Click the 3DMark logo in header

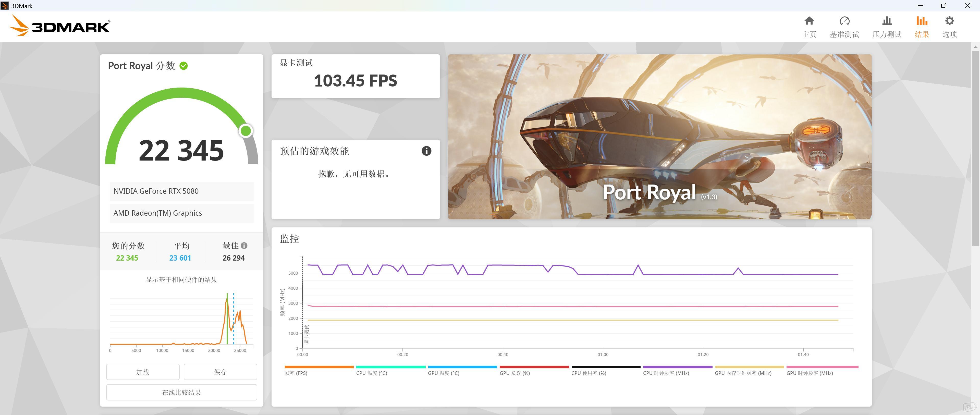59,26
